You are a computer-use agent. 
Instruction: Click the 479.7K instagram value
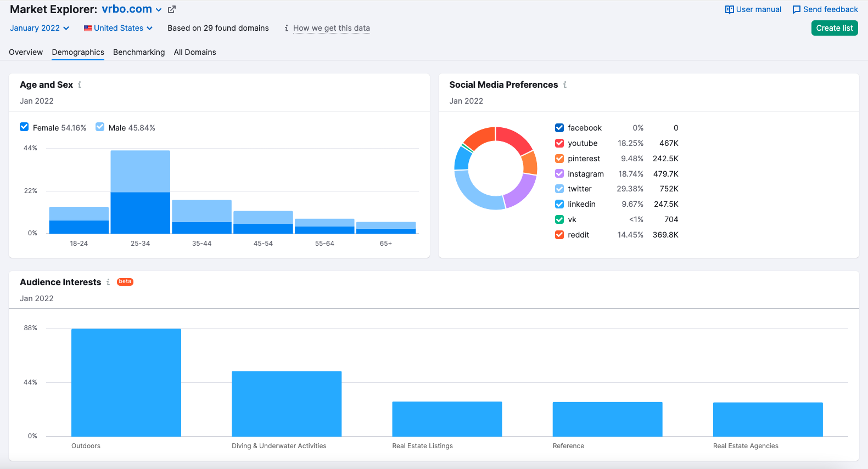click(x=665, y=174)
